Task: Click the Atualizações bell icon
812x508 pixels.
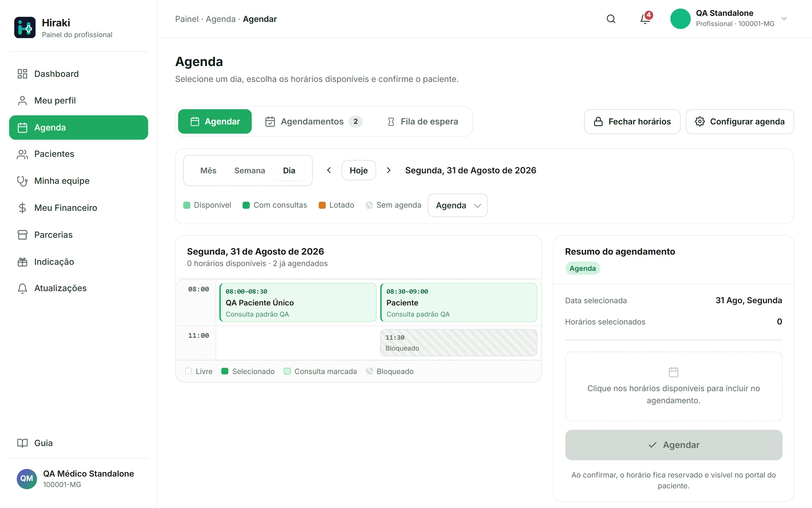Action: click(22, 288)
